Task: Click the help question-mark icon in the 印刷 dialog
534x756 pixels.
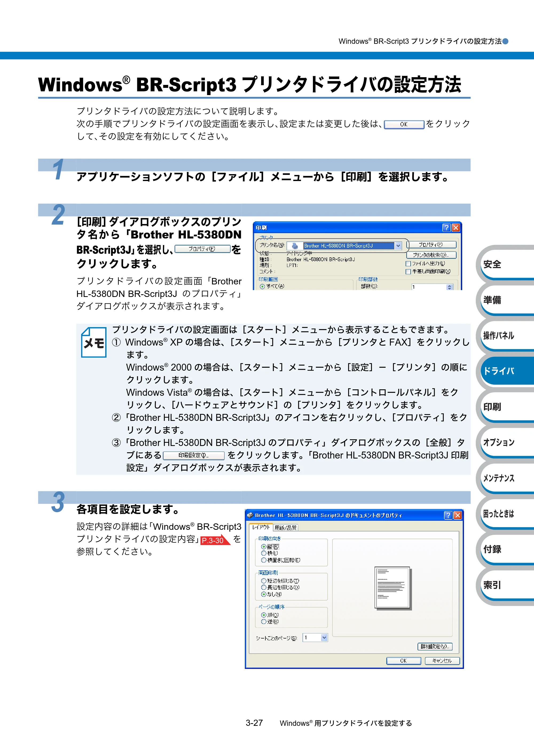Action: tap(446, 228)
